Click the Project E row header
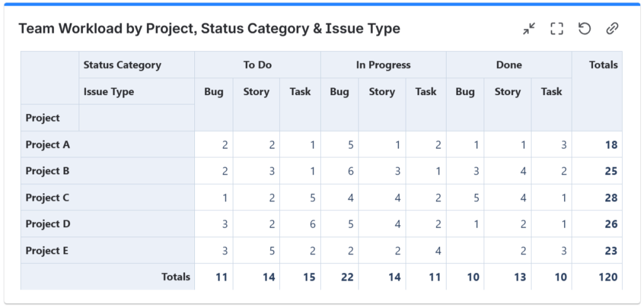644x307 pixels. pos(47,250)
